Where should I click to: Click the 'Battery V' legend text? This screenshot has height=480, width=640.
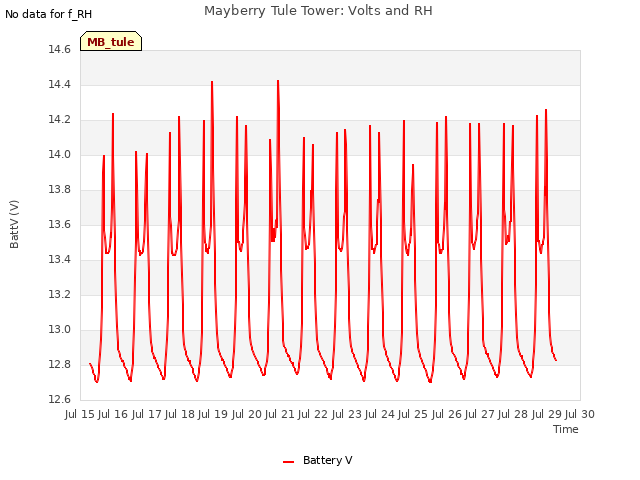click(328, 460)
